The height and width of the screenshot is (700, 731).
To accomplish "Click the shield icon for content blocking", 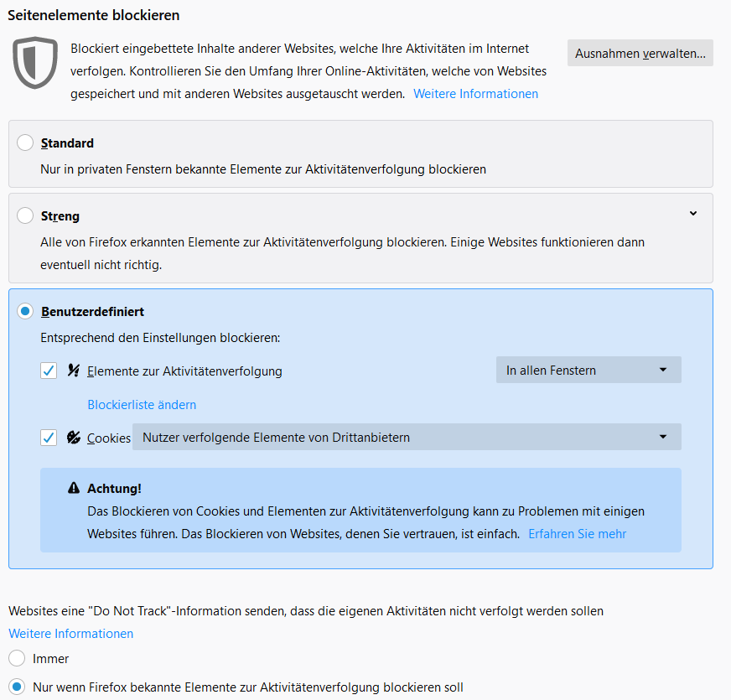I will coord(35,60).
